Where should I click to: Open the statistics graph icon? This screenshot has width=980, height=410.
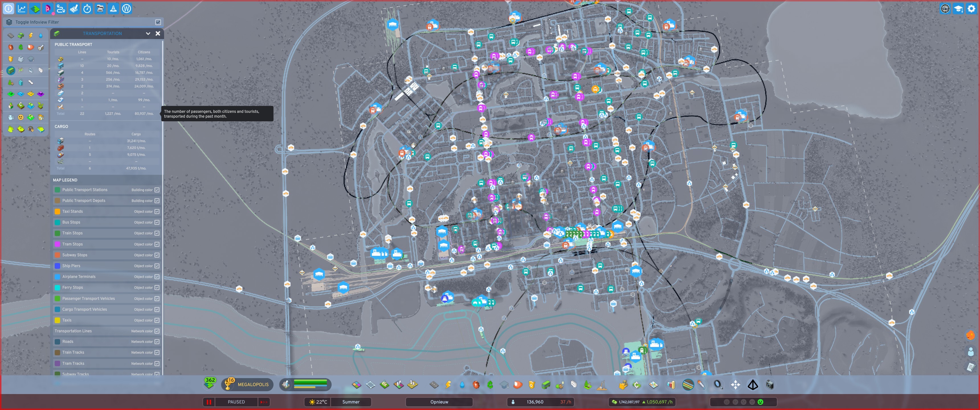tap(22, 8)
